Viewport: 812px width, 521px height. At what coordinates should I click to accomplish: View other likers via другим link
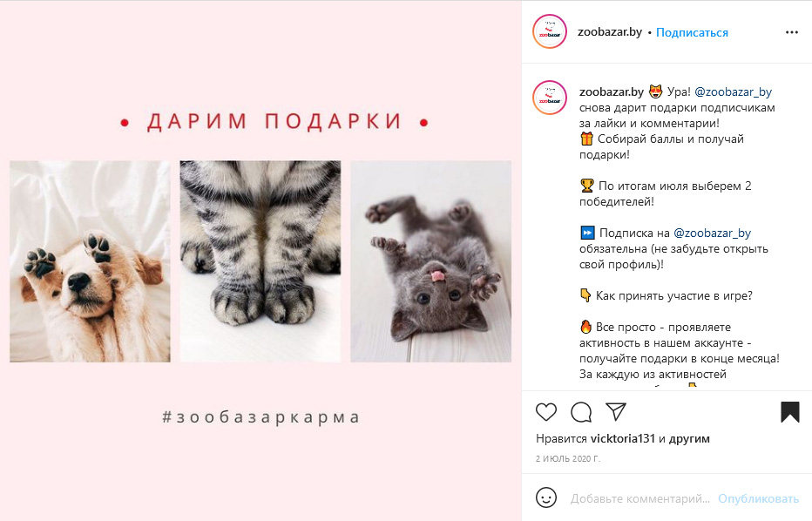(689, 438)
